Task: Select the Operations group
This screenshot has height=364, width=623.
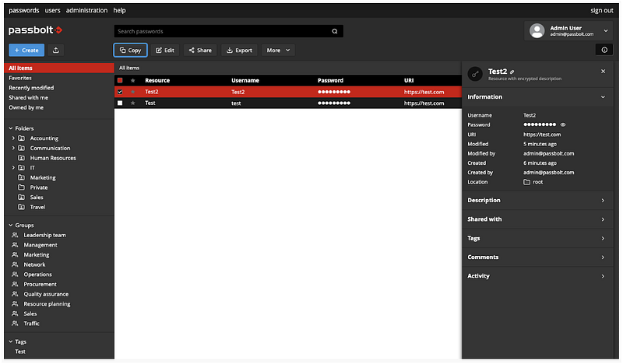Action: click(x=37, y=275)
